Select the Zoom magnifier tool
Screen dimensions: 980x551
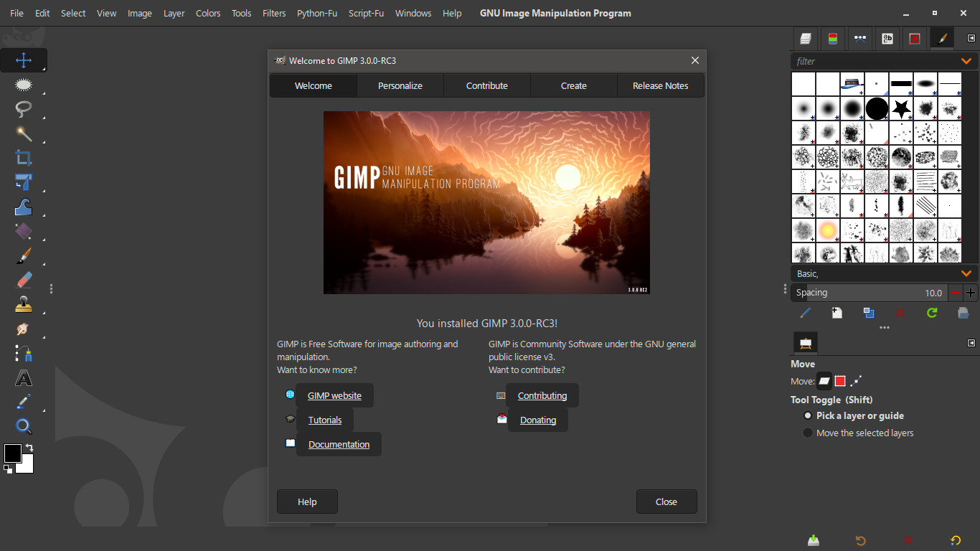coord(24,426)
